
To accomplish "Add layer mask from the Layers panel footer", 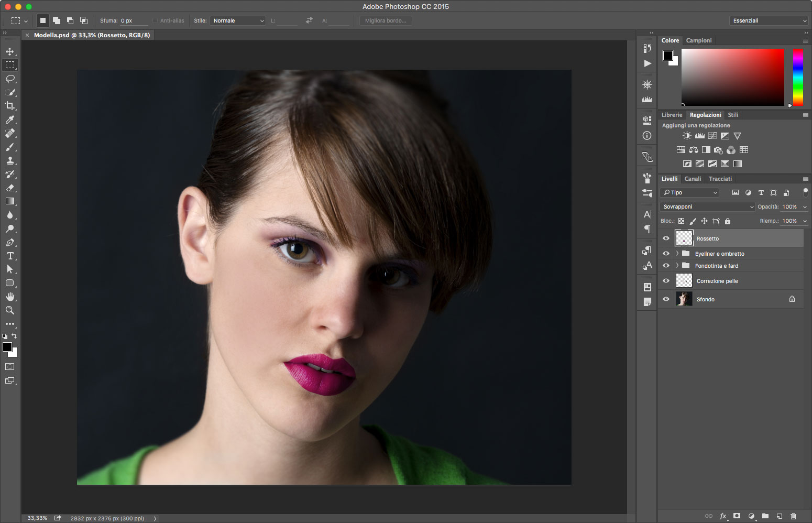I will coord(737,516).
